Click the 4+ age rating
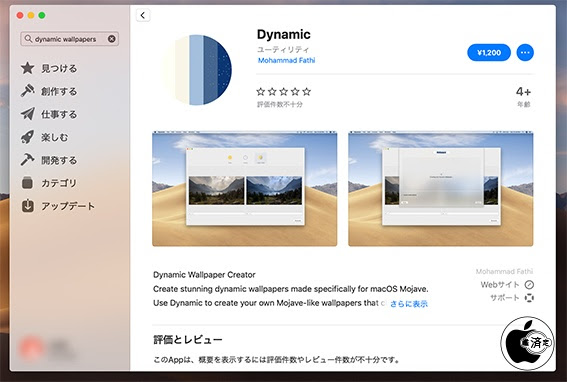567x382 pixels. 523,92
